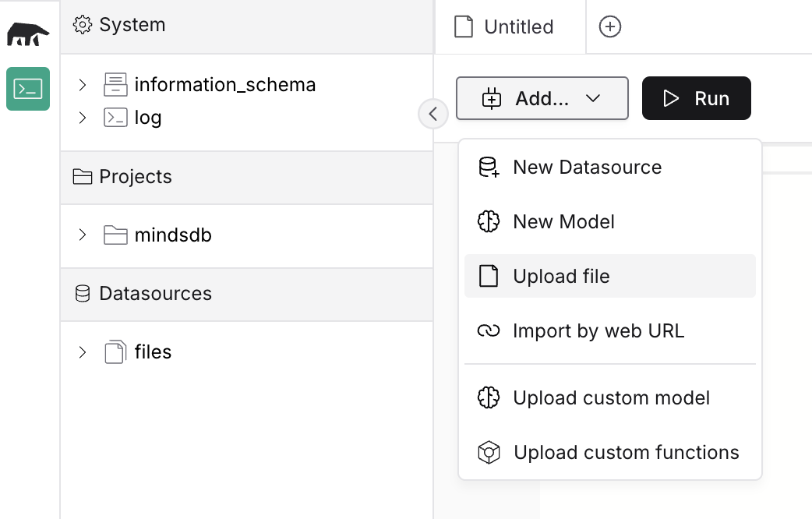Click the information_schema database icon
This screenshot has height=519, width=812.
tap(115, 84)
